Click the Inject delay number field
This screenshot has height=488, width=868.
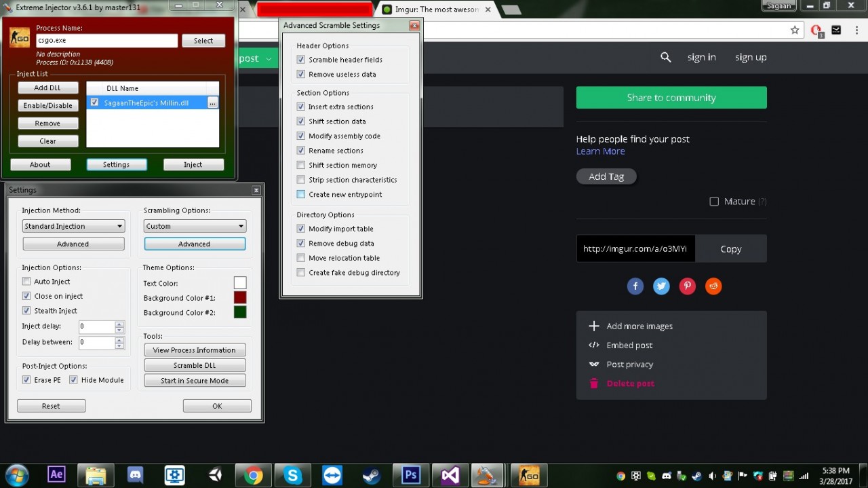(x=97, y=326)
